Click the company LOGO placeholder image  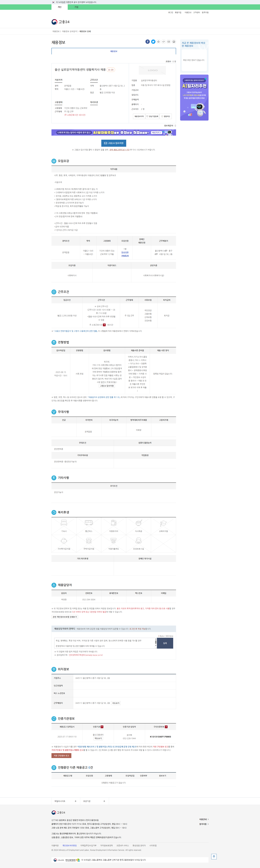pyautogui.click(x=152, y=70)
